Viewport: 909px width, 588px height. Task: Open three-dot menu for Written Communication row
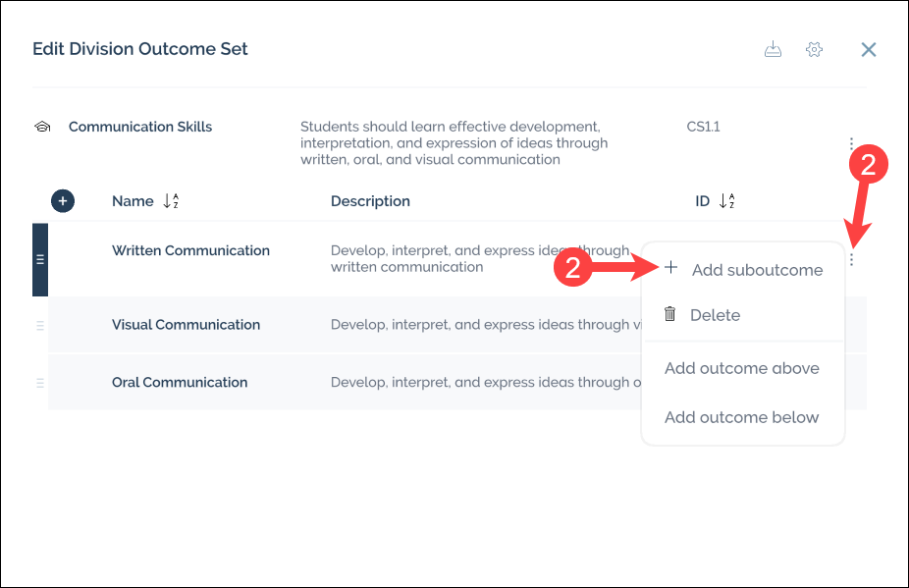point(851,260)
